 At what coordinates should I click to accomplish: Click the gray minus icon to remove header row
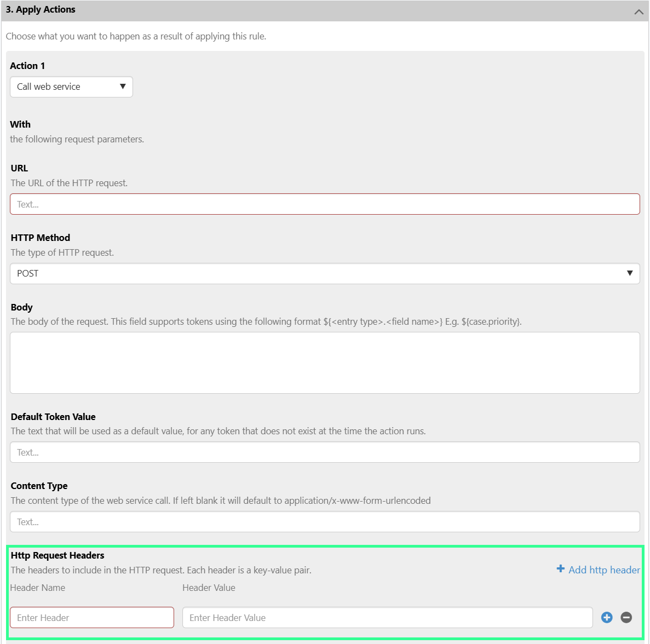tap(626, 617)
